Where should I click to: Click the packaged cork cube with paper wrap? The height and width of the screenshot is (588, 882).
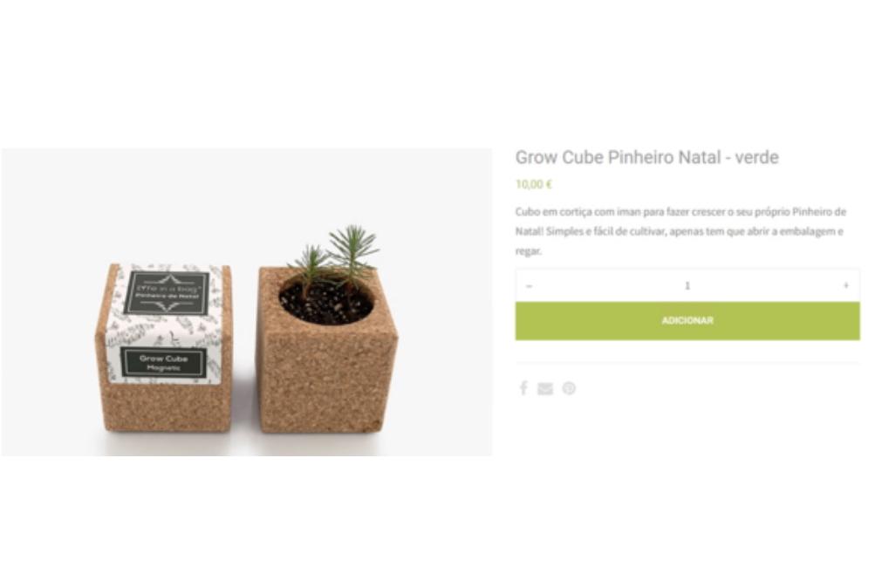click(x=164, y=348)
